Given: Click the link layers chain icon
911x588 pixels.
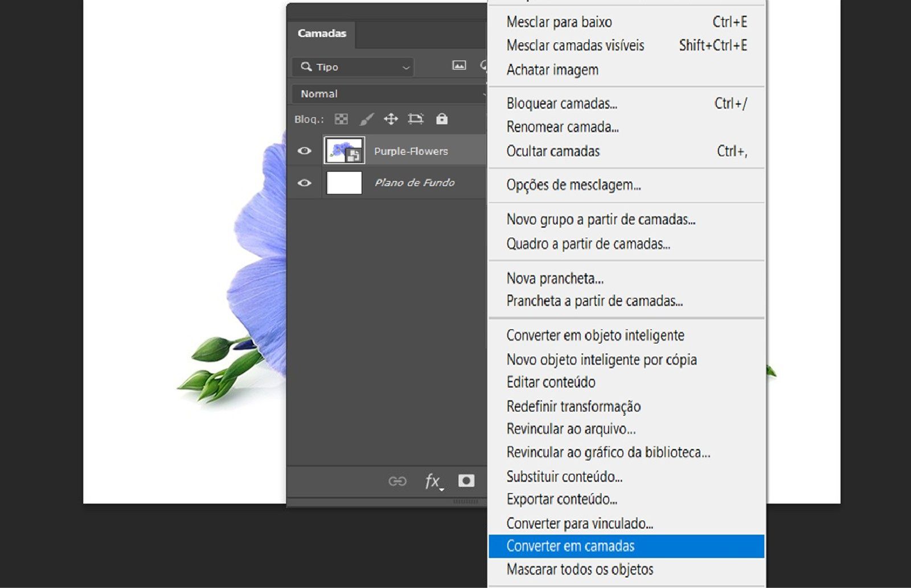Looking at the screenshot, I should pos(397,481).
